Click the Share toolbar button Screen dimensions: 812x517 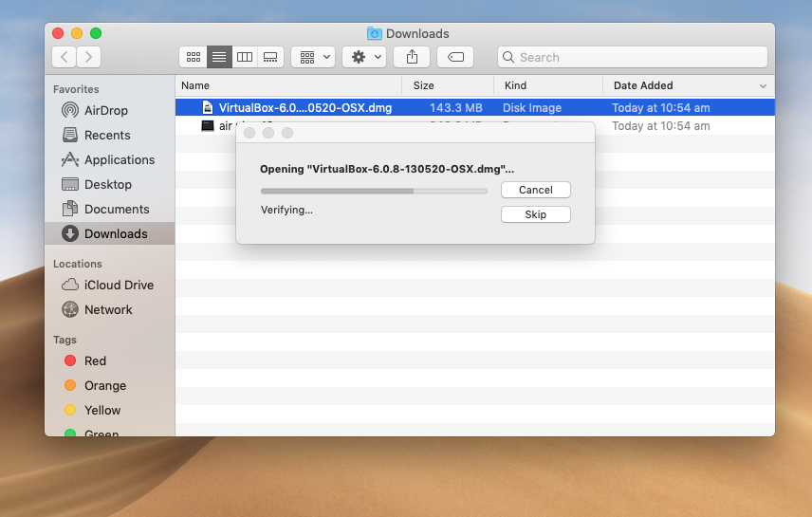coord(412,57)
